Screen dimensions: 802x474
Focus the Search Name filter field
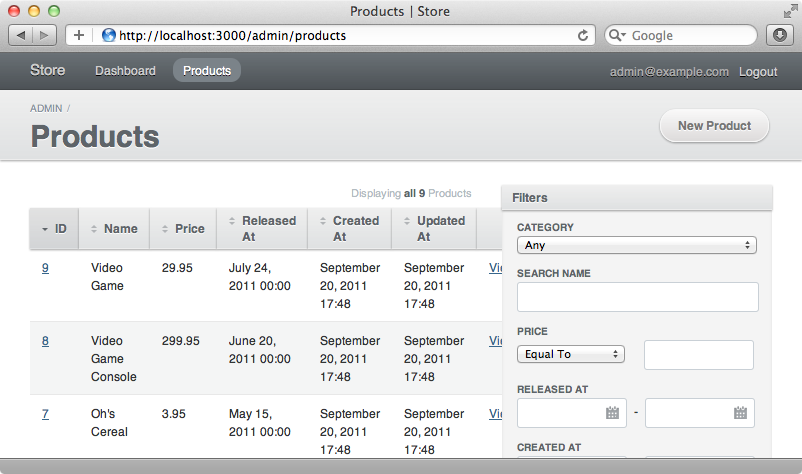[x=637, y=297]
